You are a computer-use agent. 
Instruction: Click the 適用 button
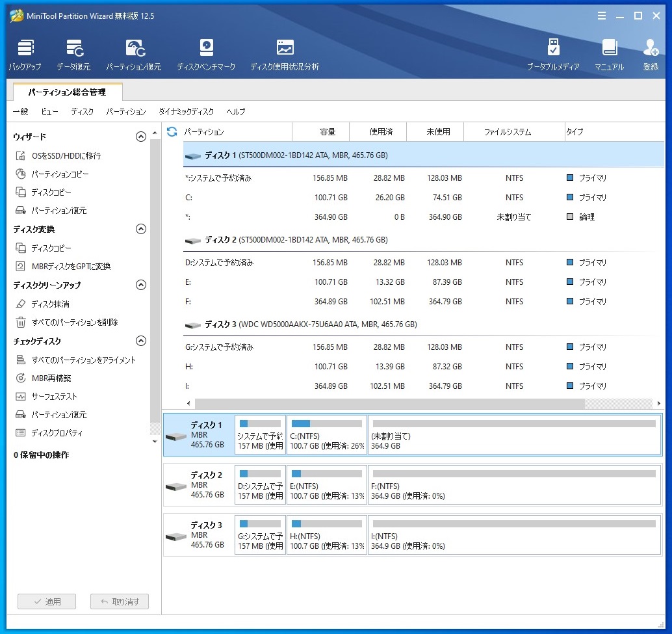[x=47, y=601]
